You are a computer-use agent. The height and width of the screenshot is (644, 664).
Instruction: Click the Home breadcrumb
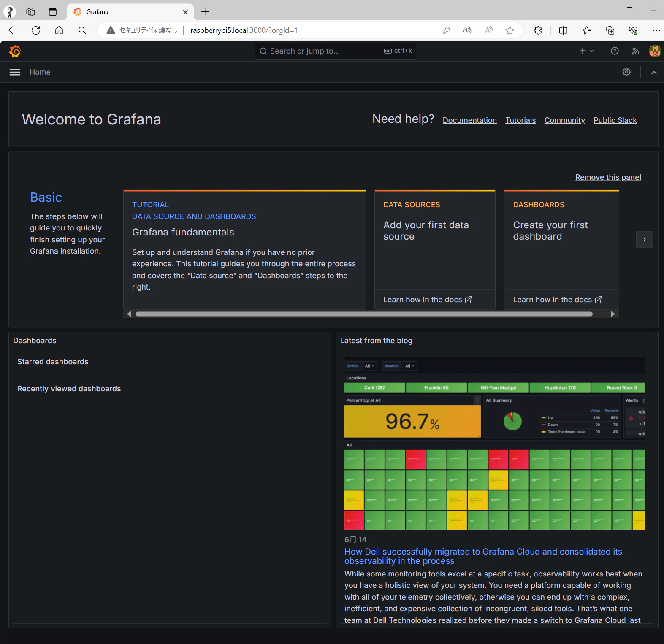click(40, 72)
